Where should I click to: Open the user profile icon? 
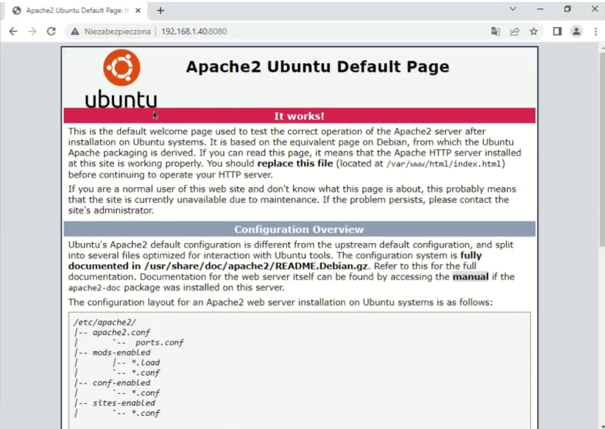click(576, 31)
